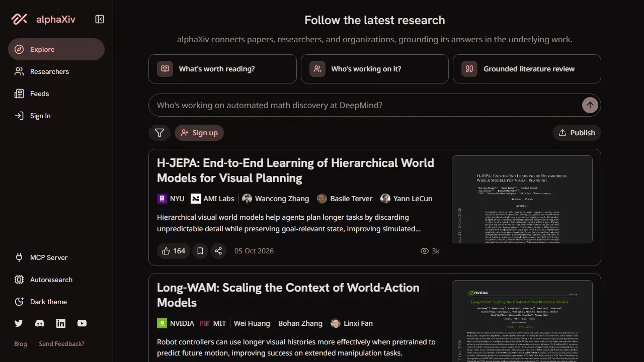Open the Twitter social icon
Image resolution: width=644 pixels, height=362 pixels.
(19, 323)
